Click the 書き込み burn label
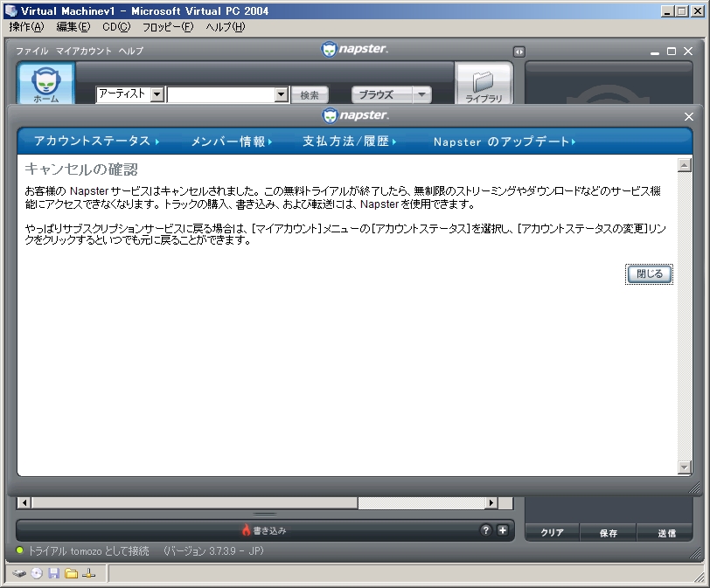The width and height of the screenshot is (710, 588). [269, 530]
